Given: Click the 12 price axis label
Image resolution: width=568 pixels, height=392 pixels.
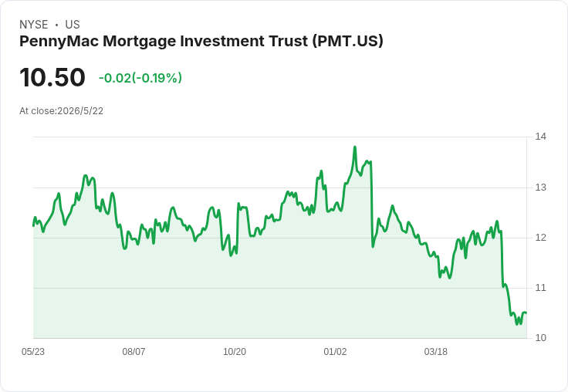Looking at the screenshot, I should click(x=540, y=238).
